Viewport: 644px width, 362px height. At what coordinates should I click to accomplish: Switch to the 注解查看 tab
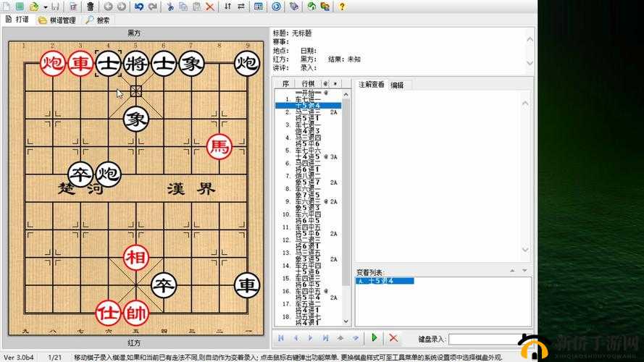pyautogui.click(x=372, y=85)
